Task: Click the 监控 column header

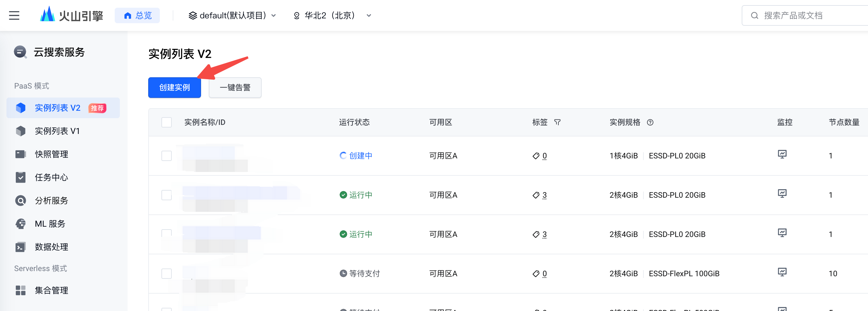Action: 785,122
